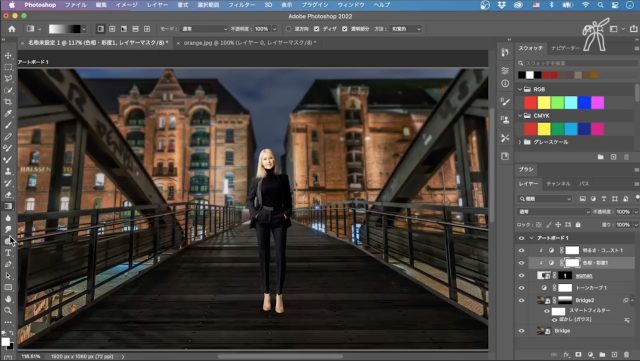Click the gradient preview bar
The width and height of the screenshot is (640, 361).
pyautogui.click(x=64, y=29)
